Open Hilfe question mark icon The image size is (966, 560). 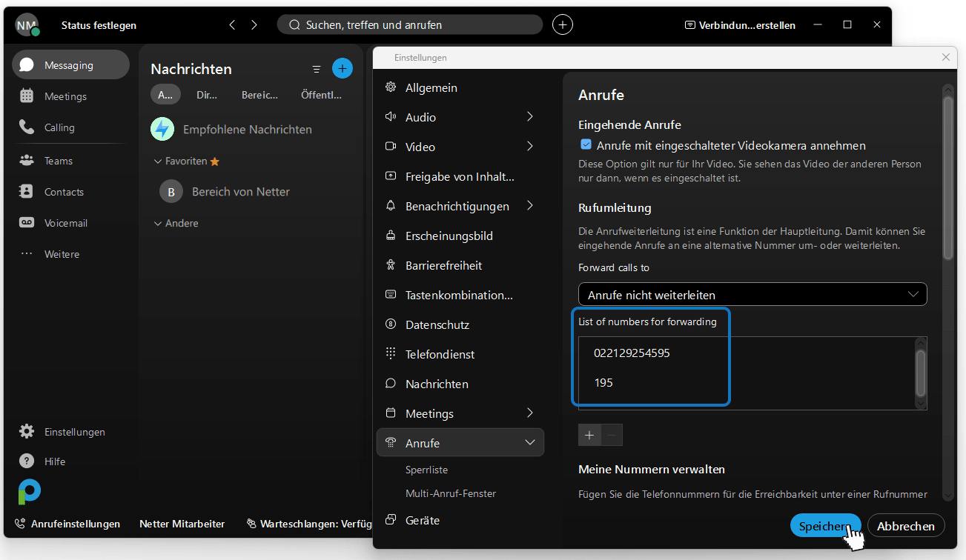[27, 461]
